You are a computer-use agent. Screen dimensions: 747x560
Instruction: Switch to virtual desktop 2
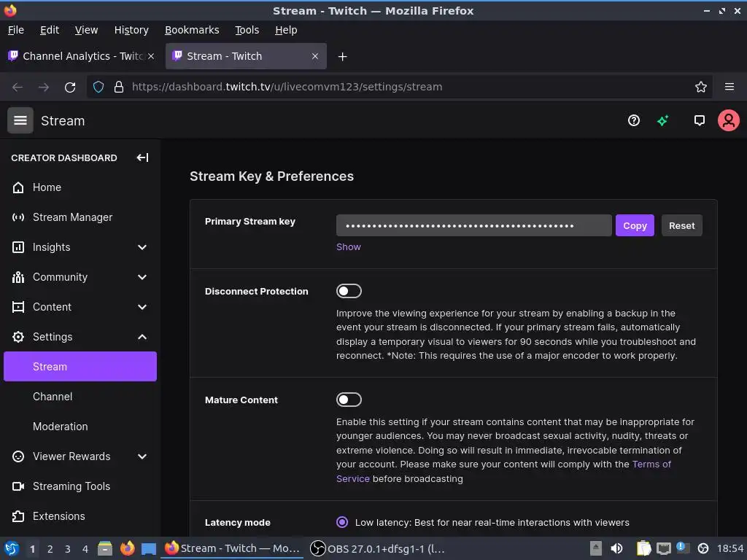click(50, 549)
